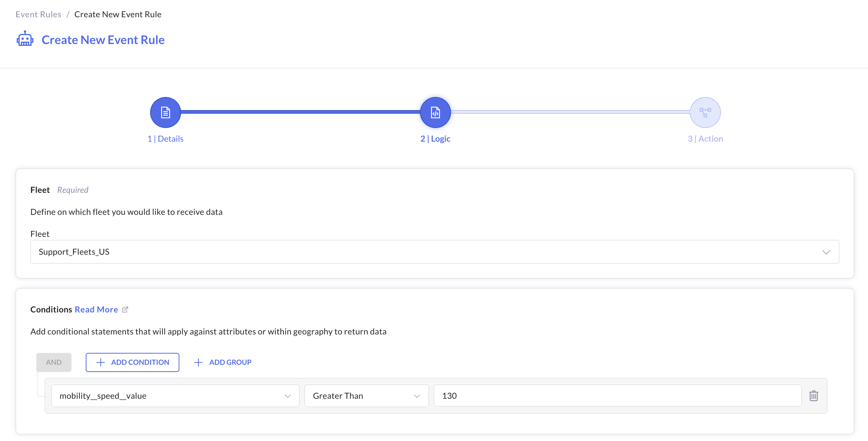Open the Read More conditions link

tap(96, 309)
